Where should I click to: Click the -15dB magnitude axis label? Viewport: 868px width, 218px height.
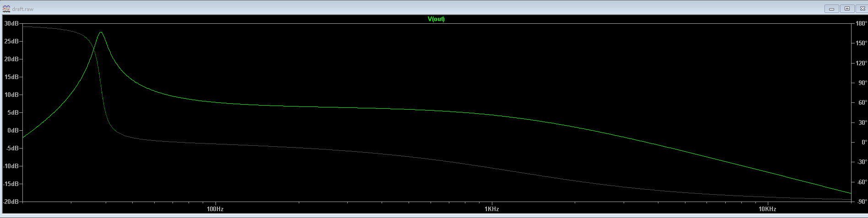(x=11, y=184)
